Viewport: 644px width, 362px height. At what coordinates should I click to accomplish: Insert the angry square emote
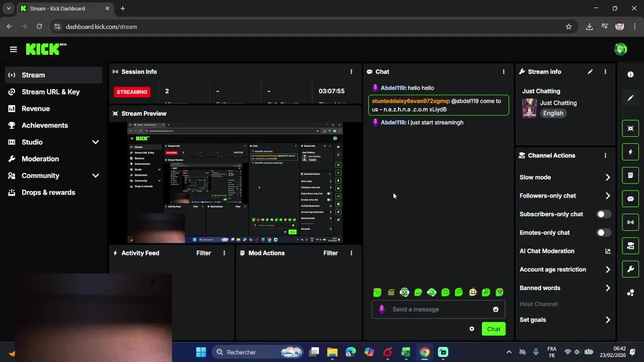(x=391, y=292)
